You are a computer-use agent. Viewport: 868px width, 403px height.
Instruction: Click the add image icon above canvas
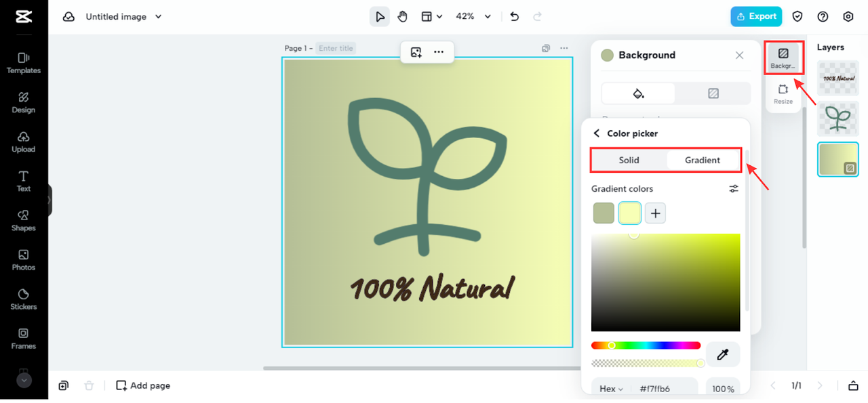[x=416, y=52]
